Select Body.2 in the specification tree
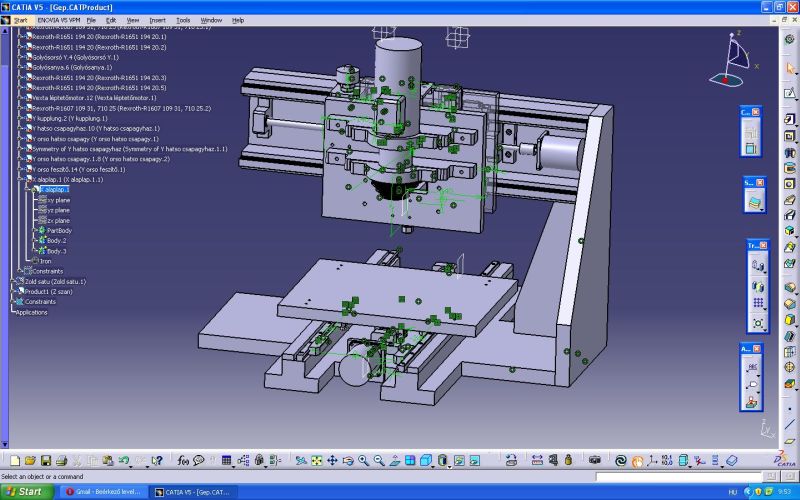The width and height of the screenshot is (800, 500). (56, 241)
